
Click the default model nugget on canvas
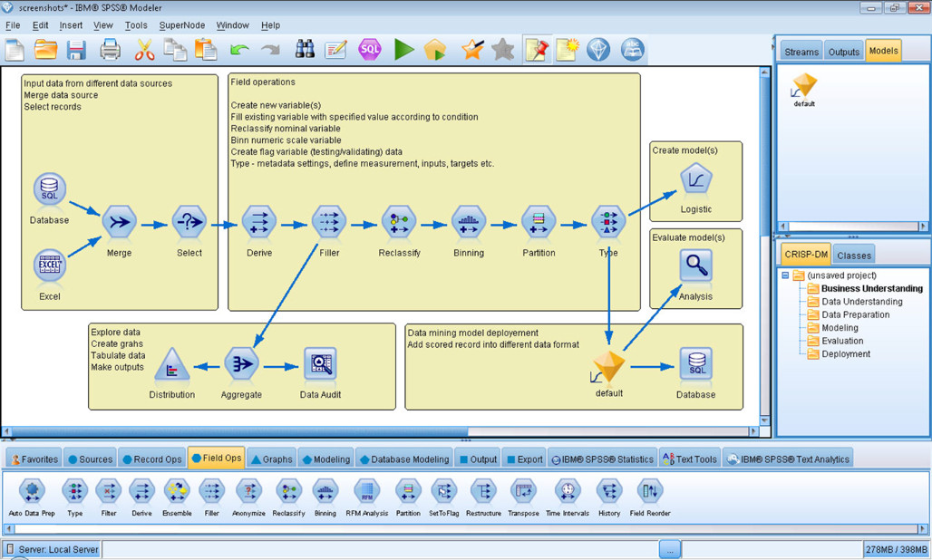coord(608,367)
